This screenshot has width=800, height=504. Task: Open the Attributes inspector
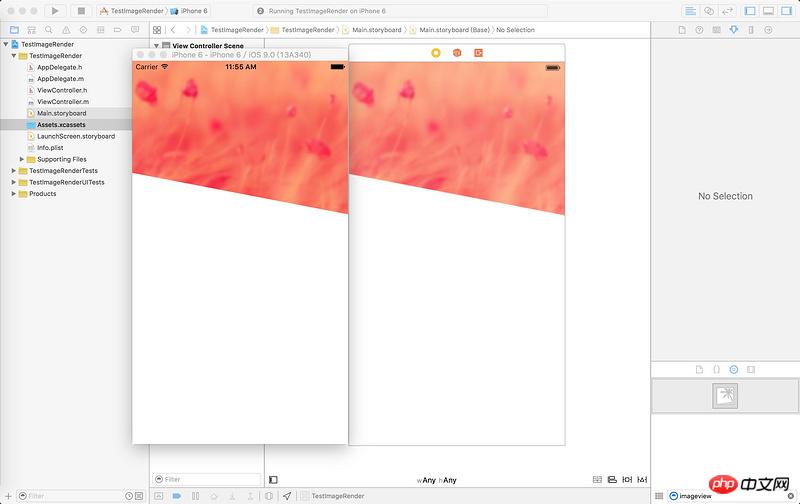click(x=734, y=30)
